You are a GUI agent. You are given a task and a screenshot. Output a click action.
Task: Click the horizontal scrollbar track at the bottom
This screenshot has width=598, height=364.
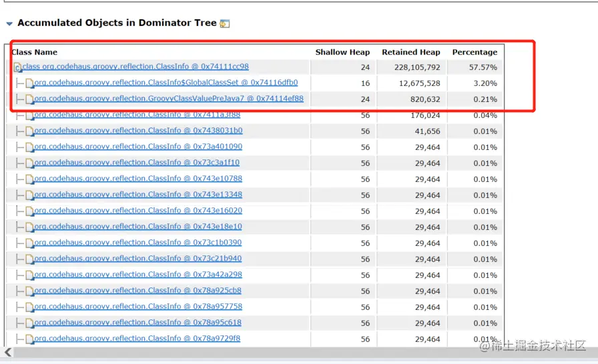click(x=305, y=352)
